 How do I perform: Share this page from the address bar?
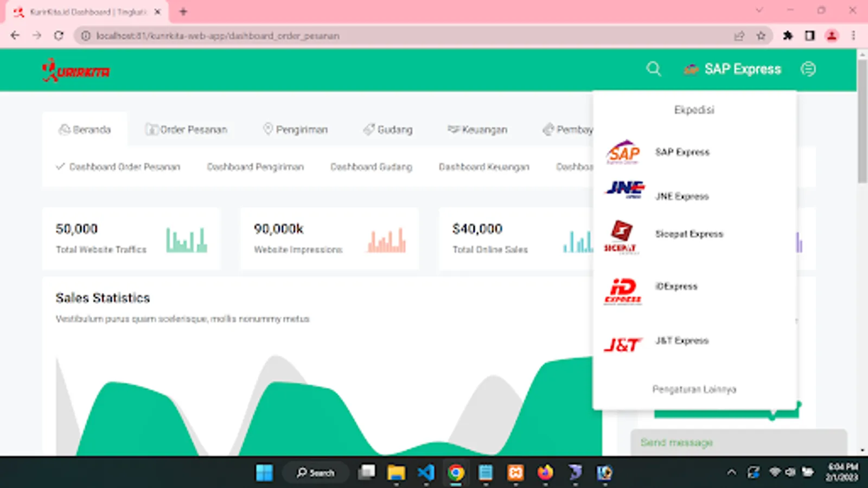(x=739, y=36)
